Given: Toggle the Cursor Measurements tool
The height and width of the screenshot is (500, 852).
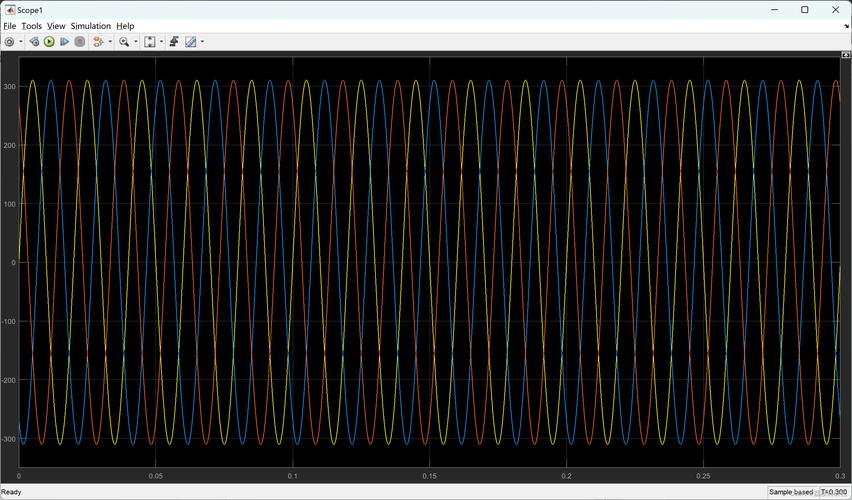Looking at the screenshot, I should pos(190,42).
